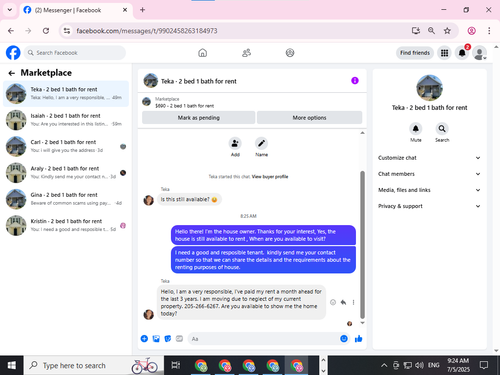500x375 pixels.
Task: Click the Name edit pencil icon
Action: point(261,143)
